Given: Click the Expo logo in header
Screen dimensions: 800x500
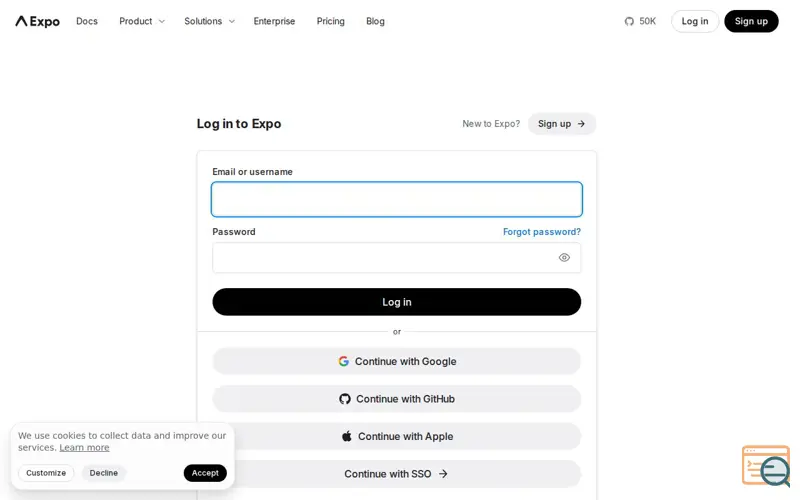Looking at the screenshot, I should tap(38, 21).
